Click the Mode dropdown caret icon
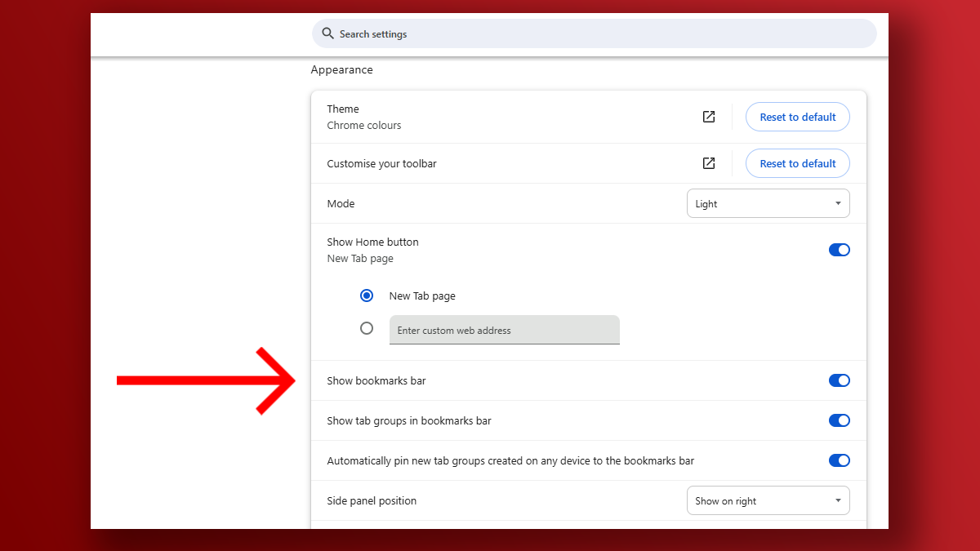 point(837,202)
